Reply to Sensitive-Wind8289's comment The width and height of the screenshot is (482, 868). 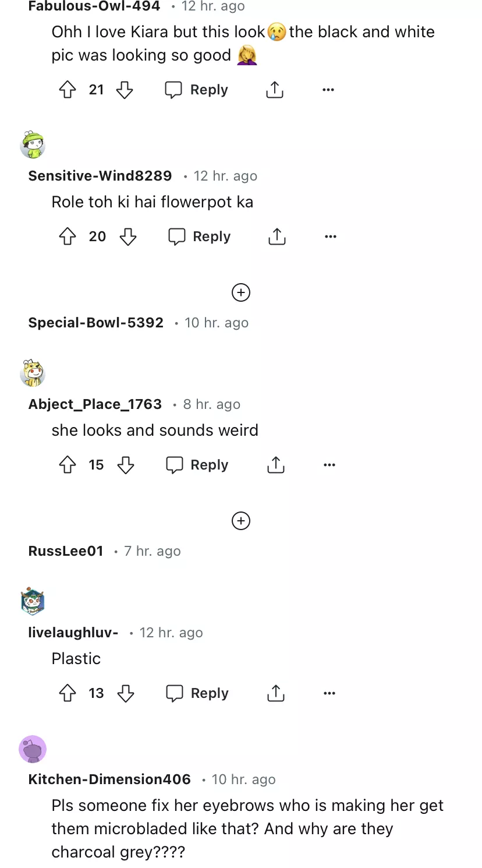tap(200, 237)
